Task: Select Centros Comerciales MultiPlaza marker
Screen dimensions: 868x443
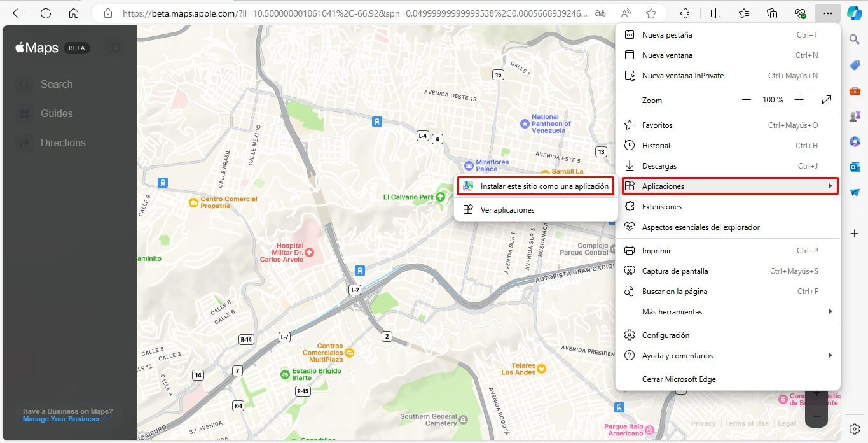Action: click(x=349, y=353)
